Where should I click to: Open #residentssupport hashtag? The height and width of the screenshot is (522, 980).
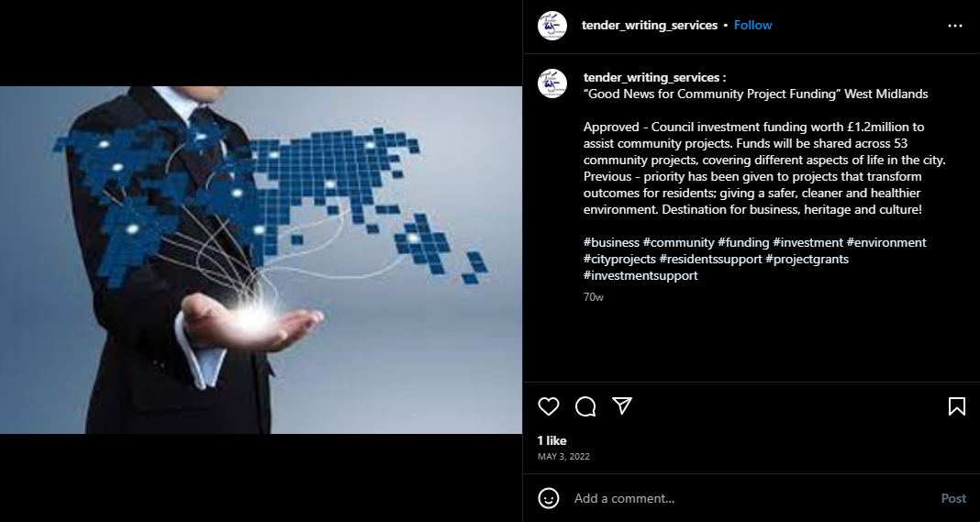[710, 259]
